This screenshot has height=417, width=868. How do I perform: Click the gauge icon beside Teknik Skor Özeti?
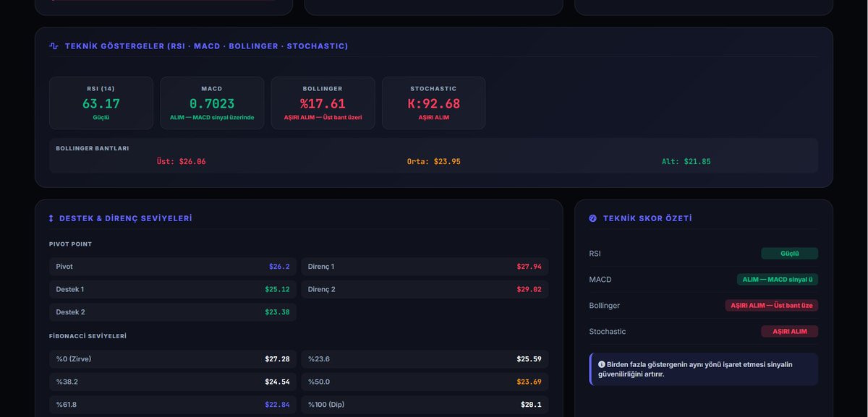click(593, 218)
